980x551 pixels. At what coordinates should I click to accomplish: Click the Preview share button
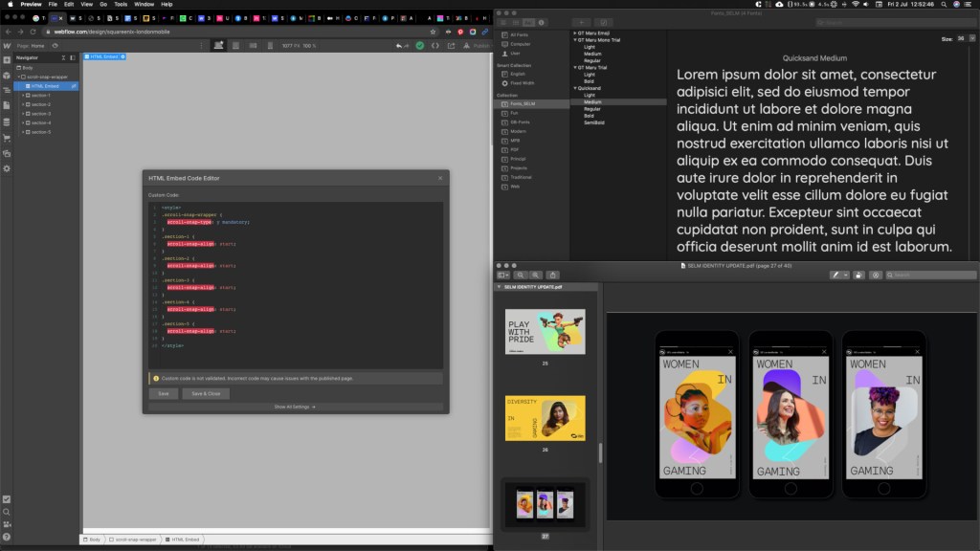pyautogui.click(x=553, y=275)
